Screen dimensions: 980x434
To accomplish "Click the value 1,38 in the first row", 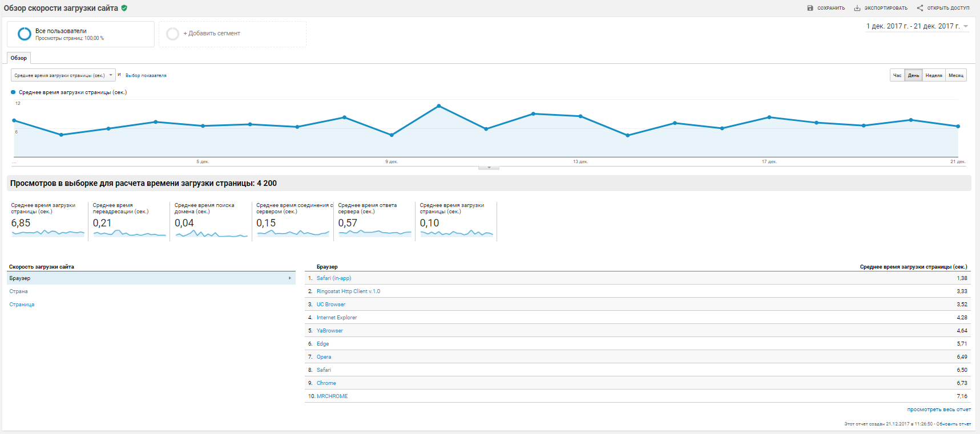I will click(x=962, y=278).
